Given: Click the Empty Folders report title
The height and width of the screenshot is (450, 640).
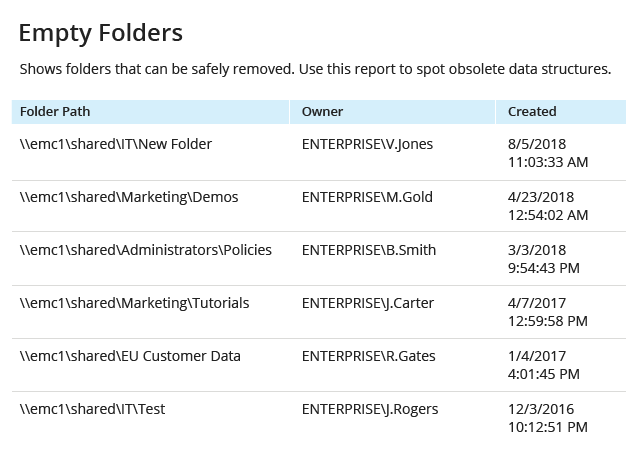Looking at the screenshot, I should [x=100, y=33].
